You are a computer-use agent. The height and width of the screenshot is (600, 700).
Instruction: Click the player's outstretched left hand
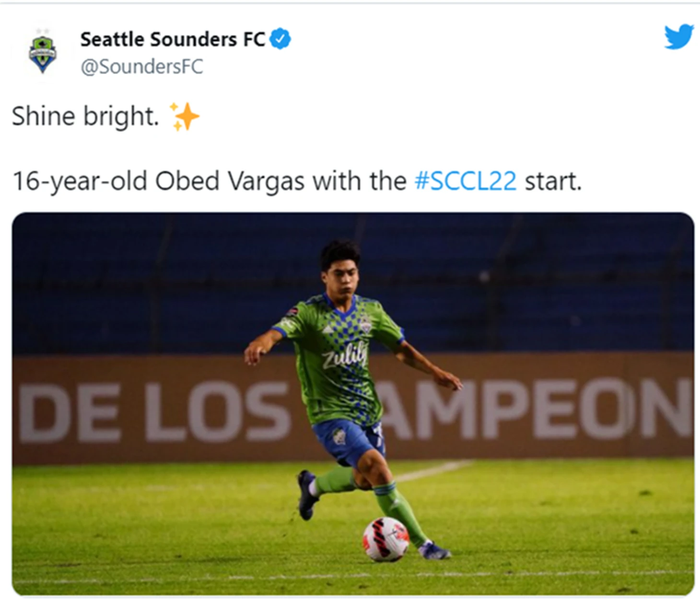(451, 380)
